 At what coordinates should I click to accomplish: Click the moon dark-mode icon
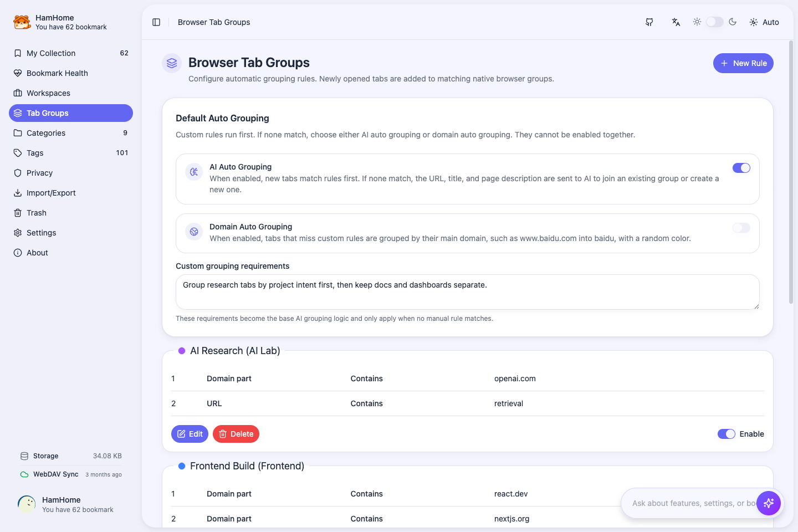733,22
